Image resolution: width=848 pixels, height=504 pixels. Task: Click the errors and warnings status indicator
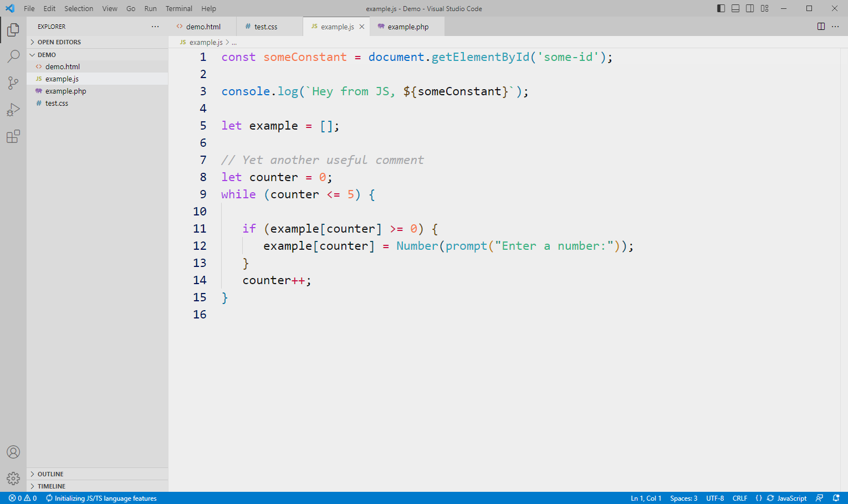(23, 498)
